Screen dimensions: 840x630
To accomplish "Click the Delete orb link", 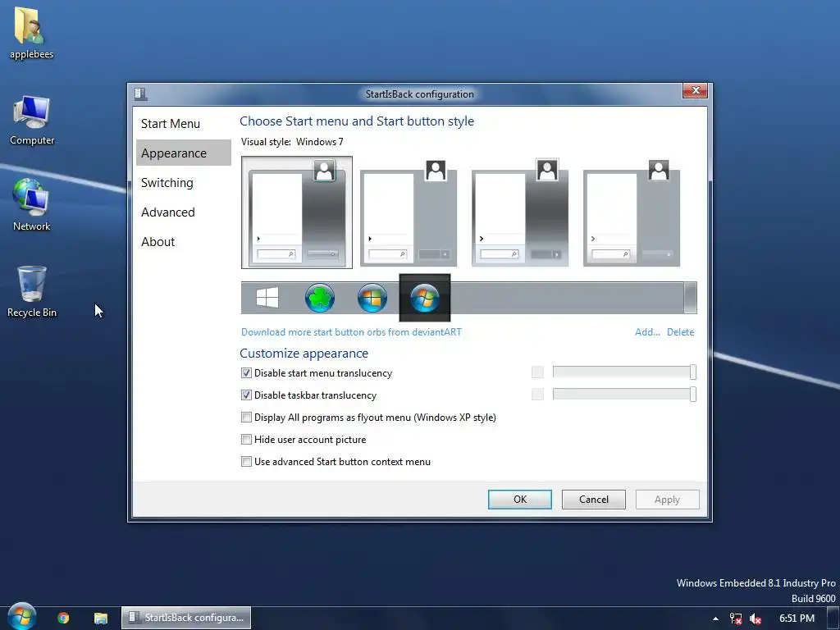I will 680,331.
